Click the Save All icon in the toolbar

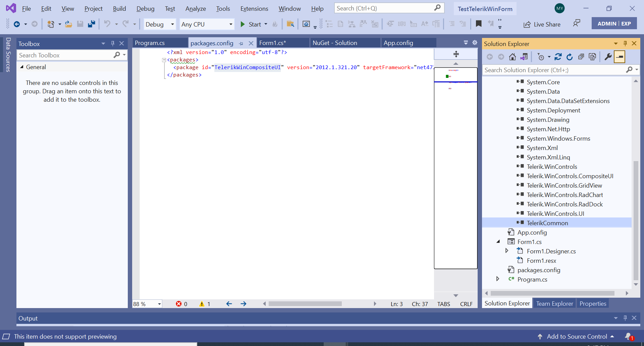coord(91,24)
